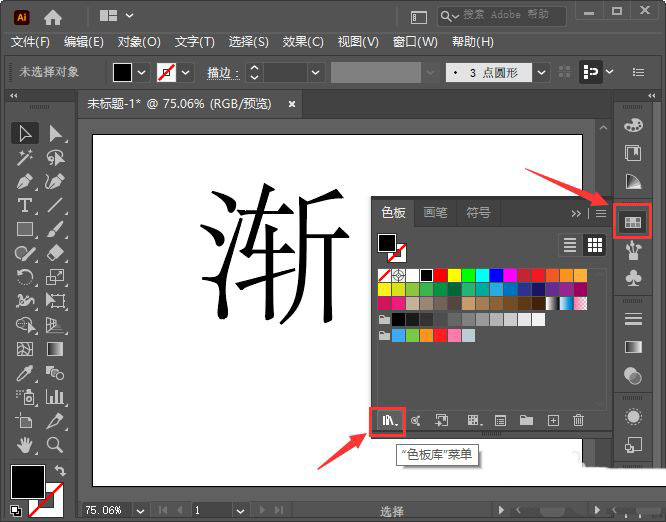Open the Swatches panel options menu
The image size is (666, 522).
[601, 213]
